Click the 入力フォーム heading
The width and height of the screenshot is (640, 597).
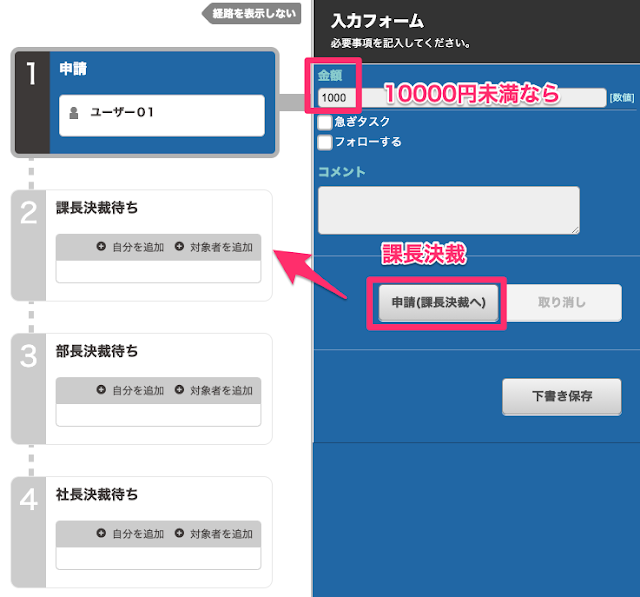coord(378,21)
